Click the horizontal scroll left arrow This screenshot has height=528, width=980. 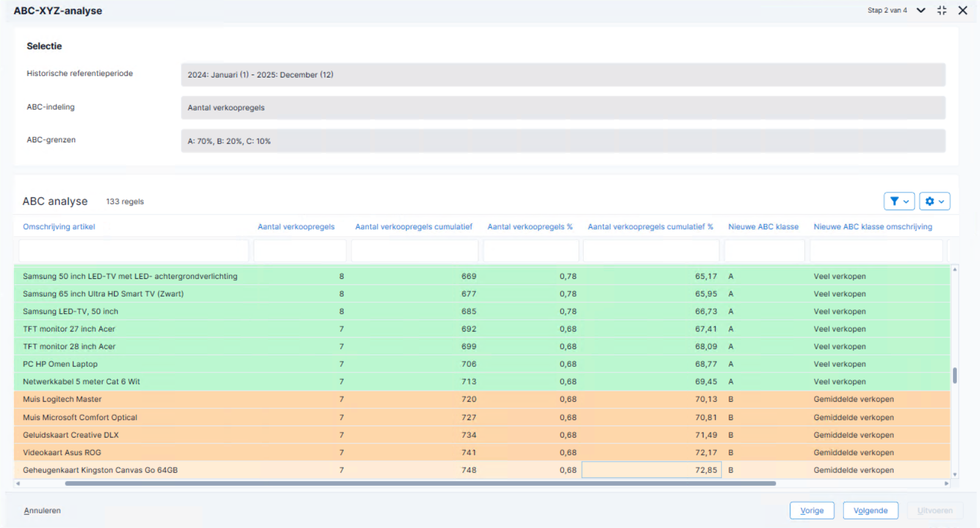(18, 483)
